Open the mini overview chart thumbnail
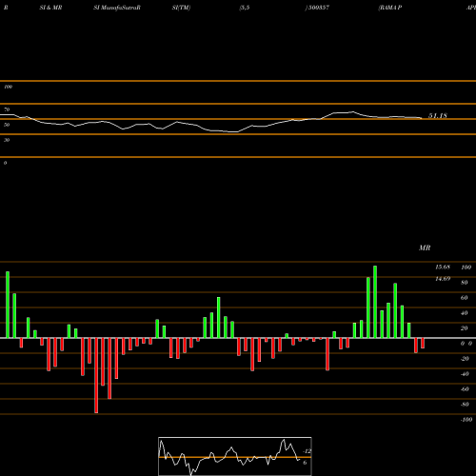The height and width of the screenshot is (476, 476). [x=235, y=456]
